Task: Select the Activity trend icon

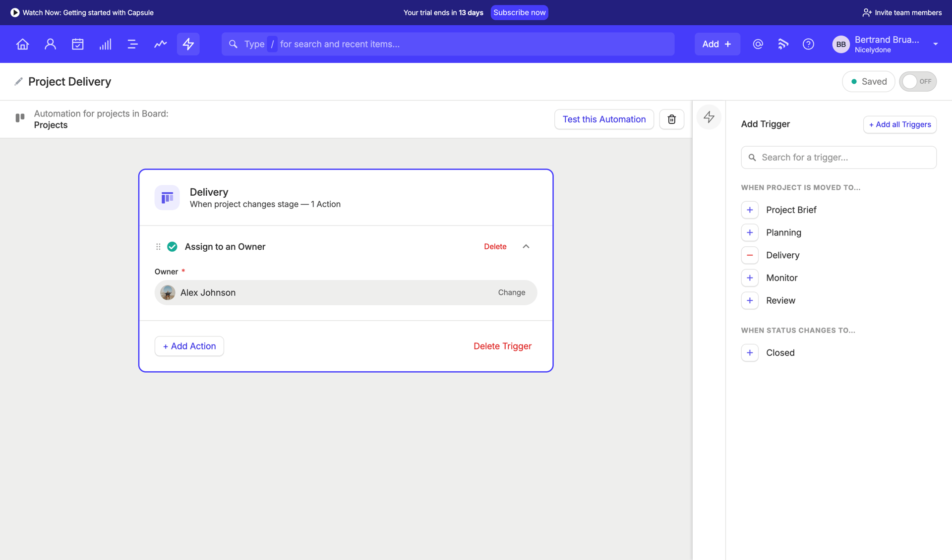Action: 160,44
